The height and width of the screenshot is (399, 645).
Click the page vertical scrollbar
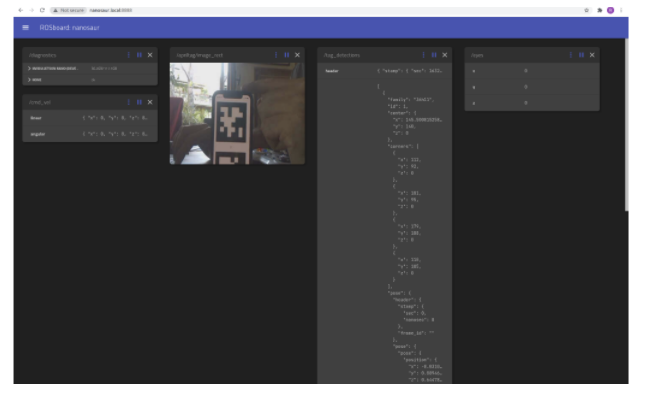[626, 125]
